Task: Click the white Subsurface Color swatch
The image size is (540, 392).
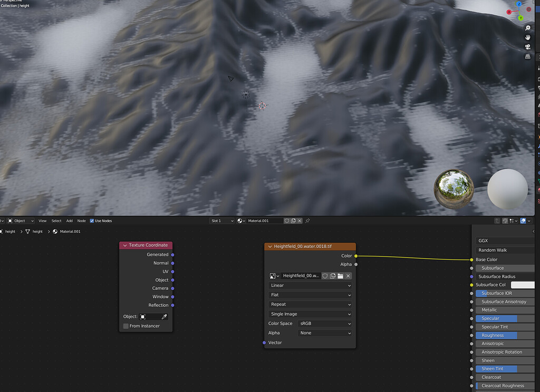Action: (x=522, y=285)
